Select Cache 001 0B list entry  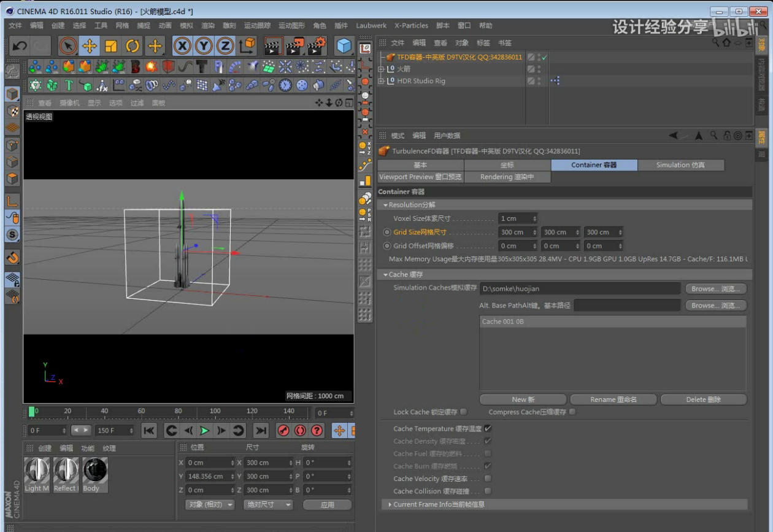tap(613, 322)
